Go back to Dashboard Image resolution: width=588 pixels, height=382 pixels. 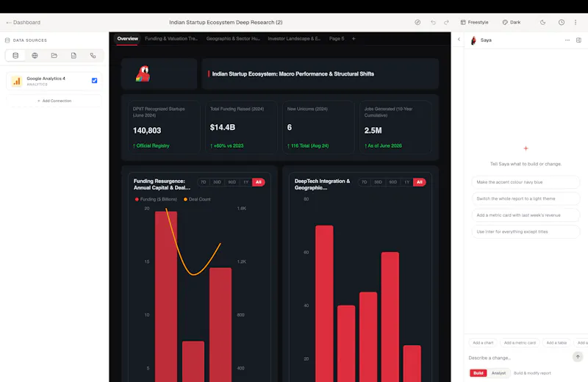[24, 23]
